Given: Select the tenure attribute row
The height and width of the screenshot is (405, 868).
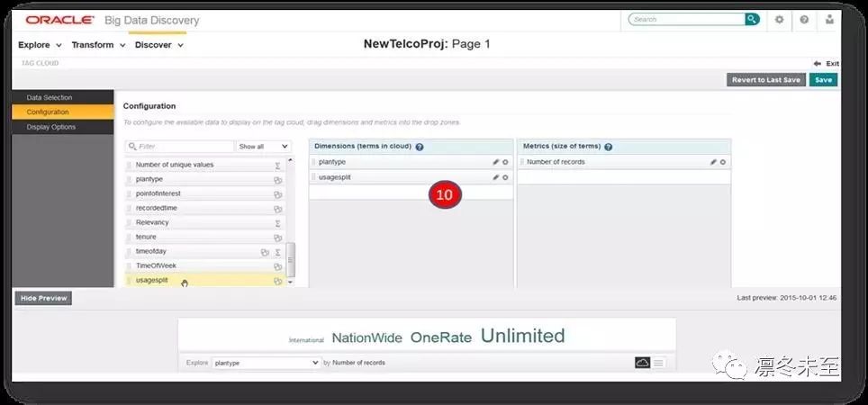Looking at the screenshot, I should click(205, 237).
